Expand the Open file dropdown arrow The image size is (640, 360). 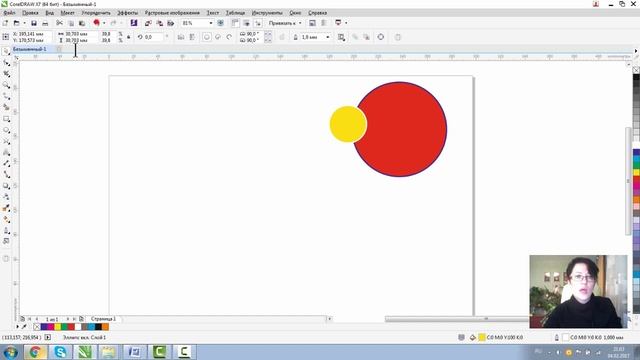[x=24, y=23]
